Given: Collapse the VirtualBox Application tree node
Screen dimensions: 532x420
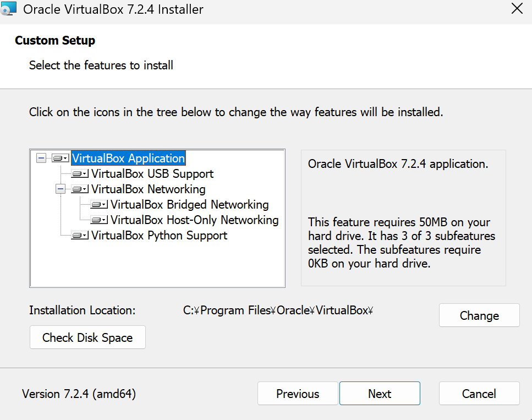Looking at the screenshot, I should click(x=41, y=159).
